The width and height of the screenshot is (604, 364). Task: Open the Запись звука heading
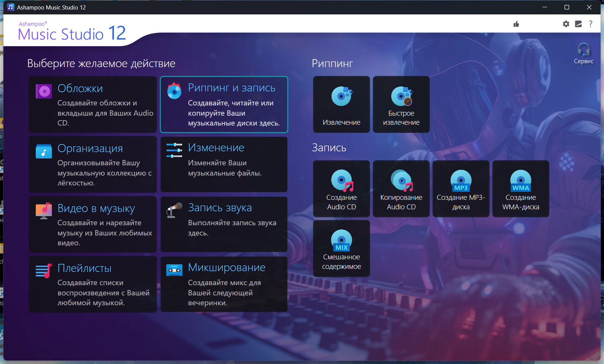pos(220,208)
